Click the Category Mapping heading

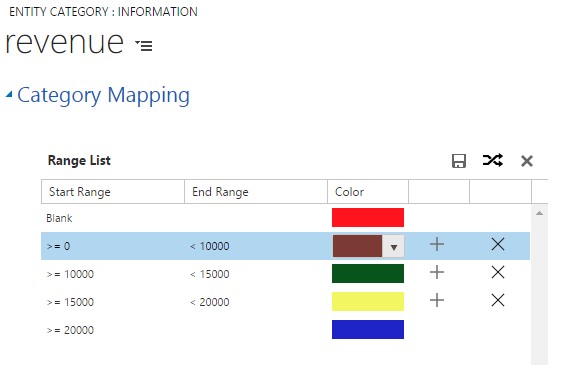pyautogui.click(x=104, y=95)
